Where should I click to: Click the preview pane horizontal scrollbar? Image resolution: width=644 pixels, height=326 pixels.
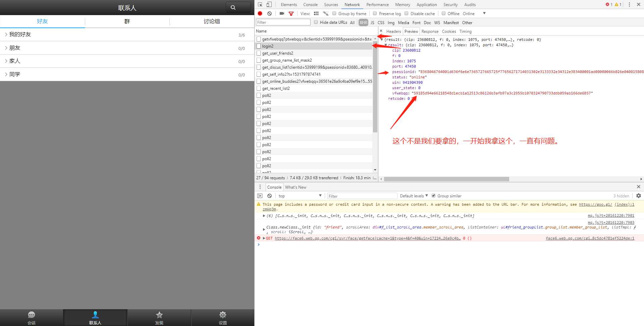tap(446, 179)
